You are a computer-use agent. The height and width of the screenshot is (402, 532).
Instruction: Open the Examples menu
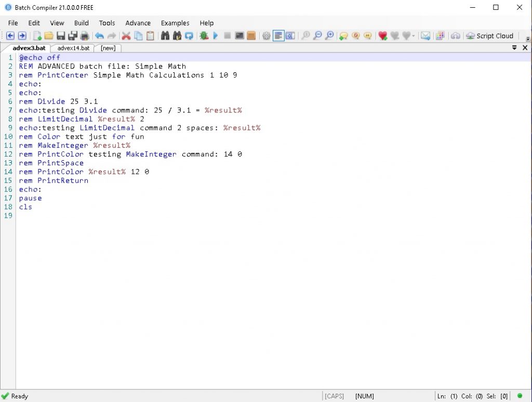tap(175, 23)
